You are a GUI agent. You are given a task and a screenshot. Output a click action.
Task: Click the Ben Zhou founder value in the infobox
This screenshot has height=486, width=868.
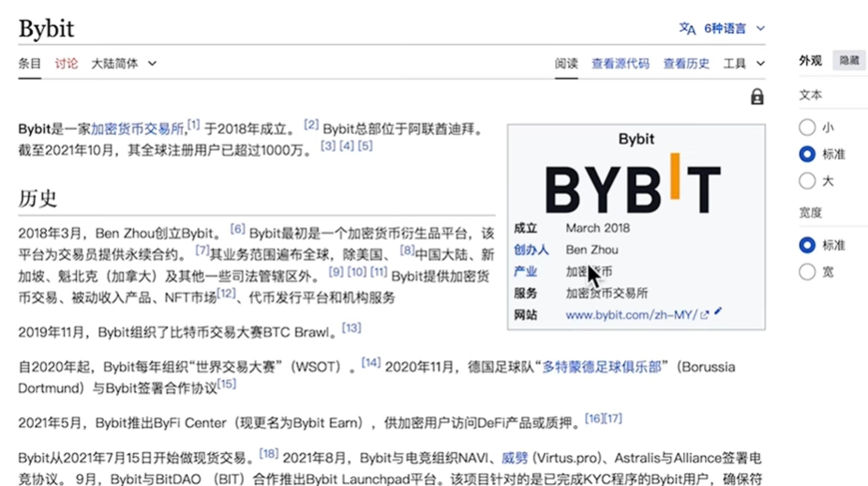pyautogui.click(x=591, y=250)
